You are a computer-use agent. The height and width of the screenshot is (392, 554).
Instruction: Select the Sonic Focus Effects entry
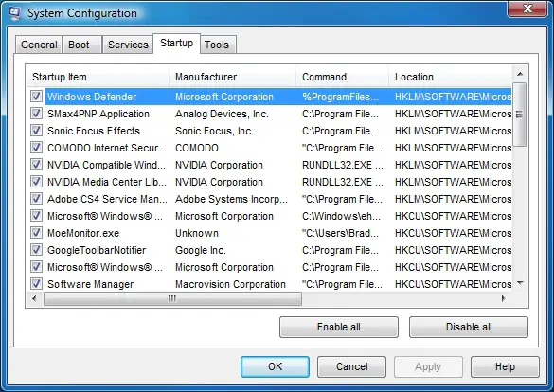click(94, 131)
